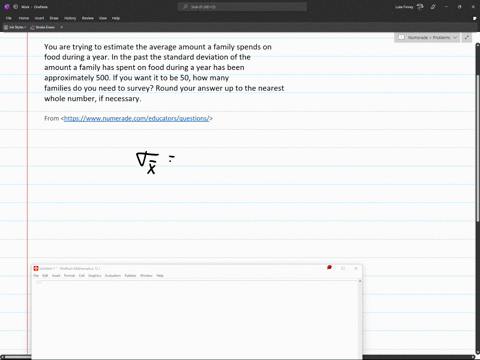Open the Edit menu in Mathematica window
Image resolution: width=480 pixels, height=360 pixels.
(45, 276)
